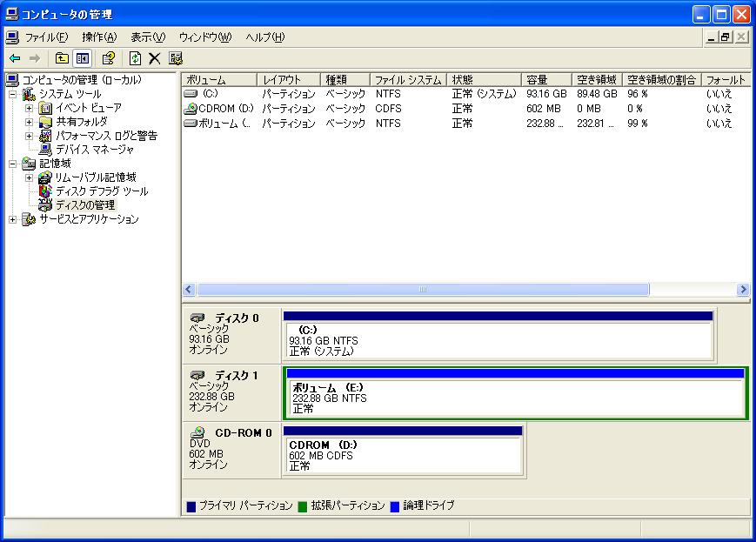Expand the 共有フォルダ tree node
Screen dimensions: 756x542
30,122
